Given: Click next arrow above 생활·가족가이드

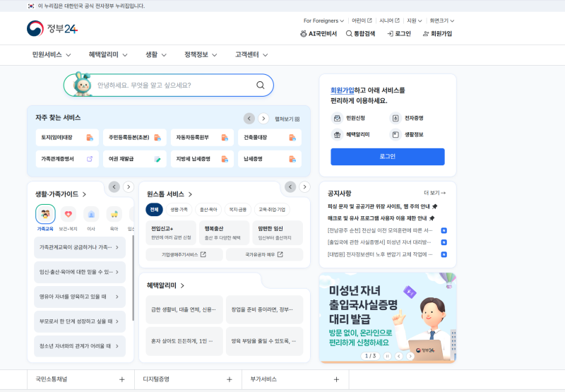Looking at the screenshot, I should [x=129, y=186].
